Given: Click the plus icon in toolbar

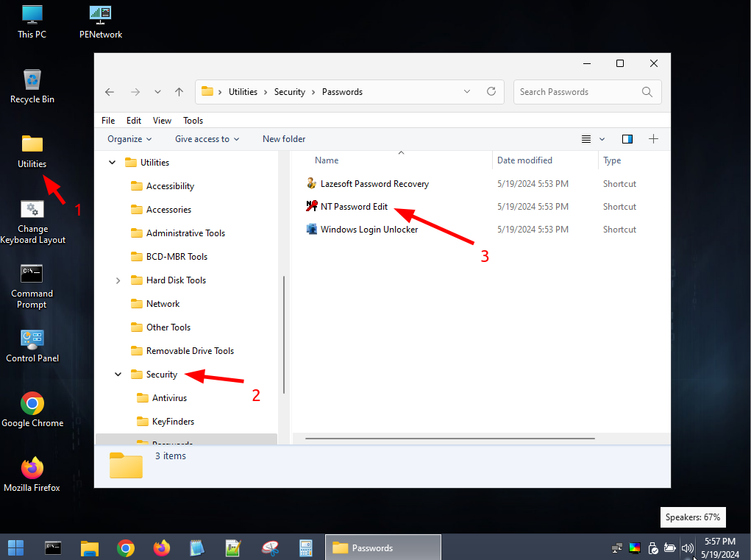Looking at the screenshot, I should pos(653,139).
